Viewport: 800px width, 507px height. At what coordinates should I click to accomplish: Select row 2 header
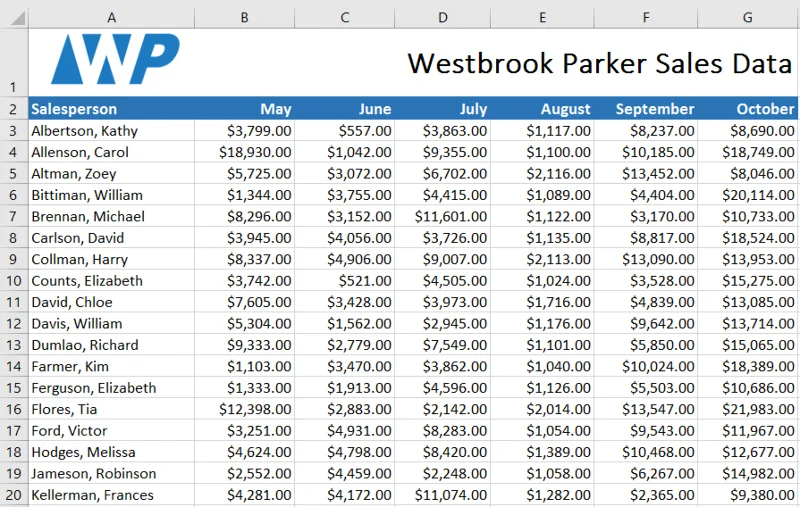(14, 109)
